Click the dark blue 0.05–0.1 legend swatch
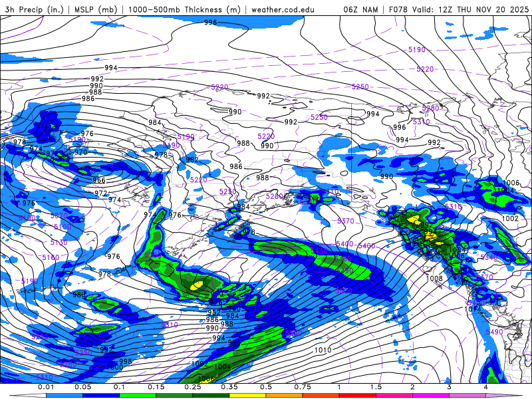Image resolution: width=532 pixels, height=399 pixels. pos(101,396)
